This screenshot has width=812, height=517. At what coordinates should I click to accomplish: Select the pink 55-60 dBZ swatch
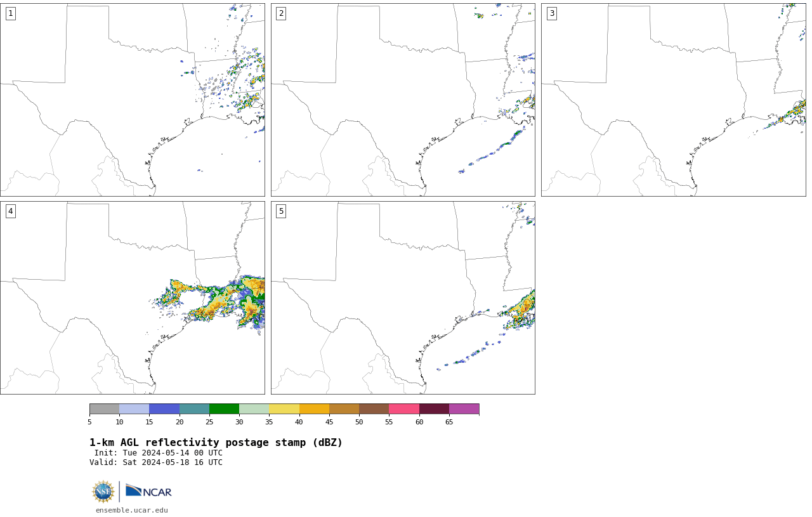pyautogui.click(x=404, y=409)
